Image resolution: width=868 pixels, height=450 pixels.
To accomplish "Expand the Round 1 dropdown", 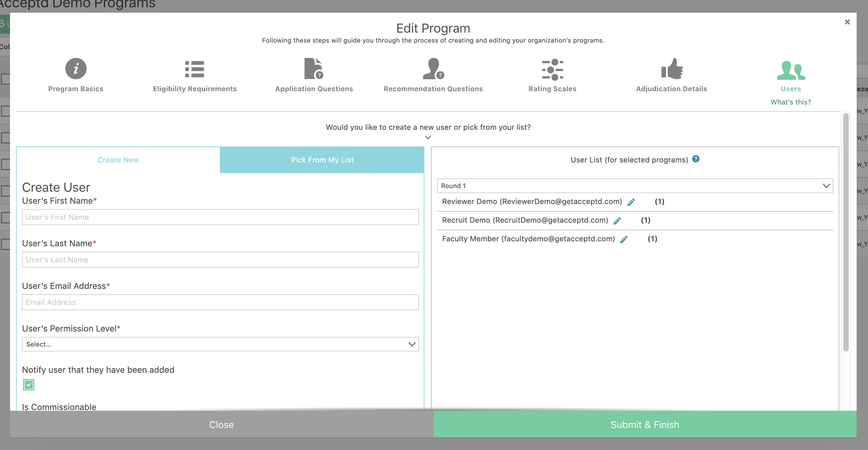I will [635, 186].
